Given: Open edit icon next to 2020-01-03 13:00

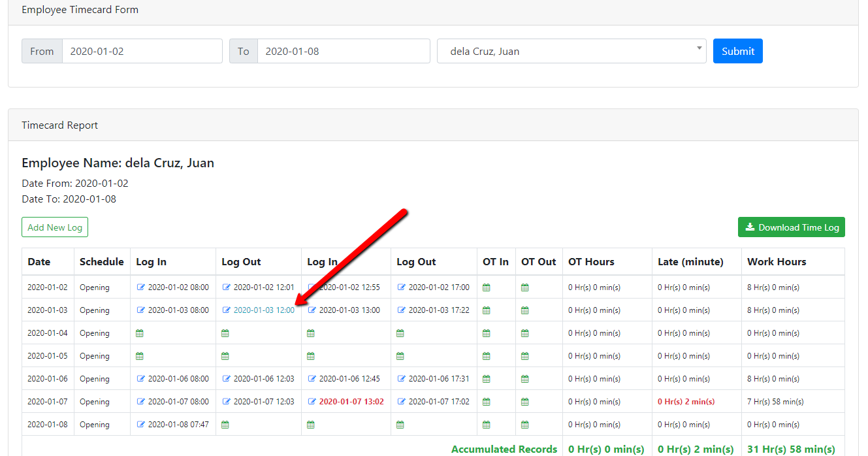Looking at the screenshot, I should (312, 310).
